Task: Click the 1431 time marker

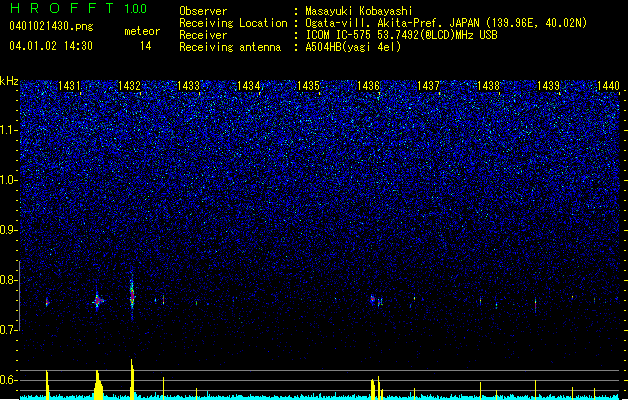Action: pyautogui.click(x=69, y=86)
